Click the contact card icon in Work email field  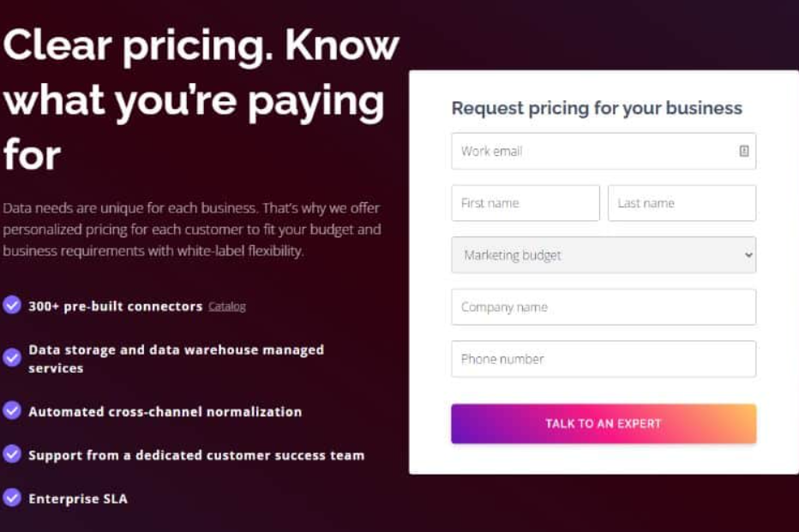[744, 151]
